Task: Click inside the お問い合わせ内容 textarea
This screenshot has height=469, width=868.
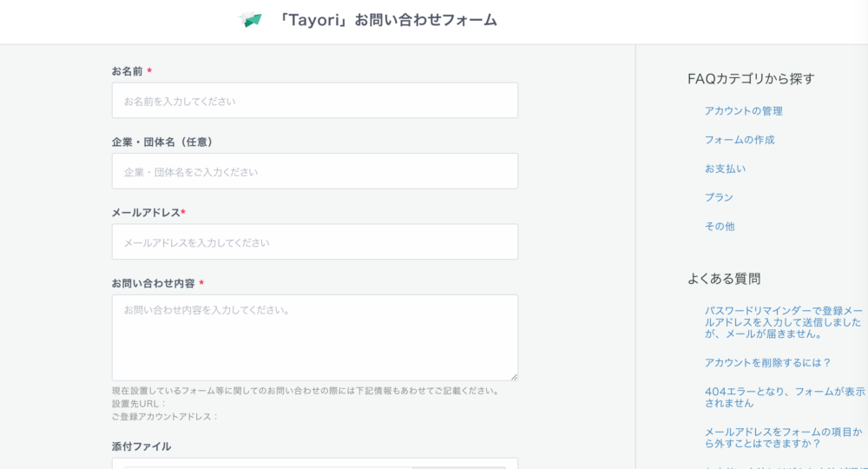Action: click(x=314, y=337)
